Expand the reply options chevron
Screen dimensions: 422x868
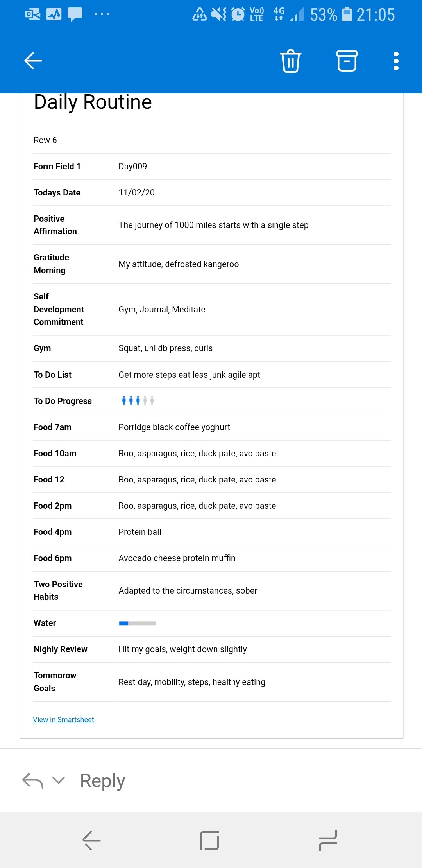(x=59, y=781)
